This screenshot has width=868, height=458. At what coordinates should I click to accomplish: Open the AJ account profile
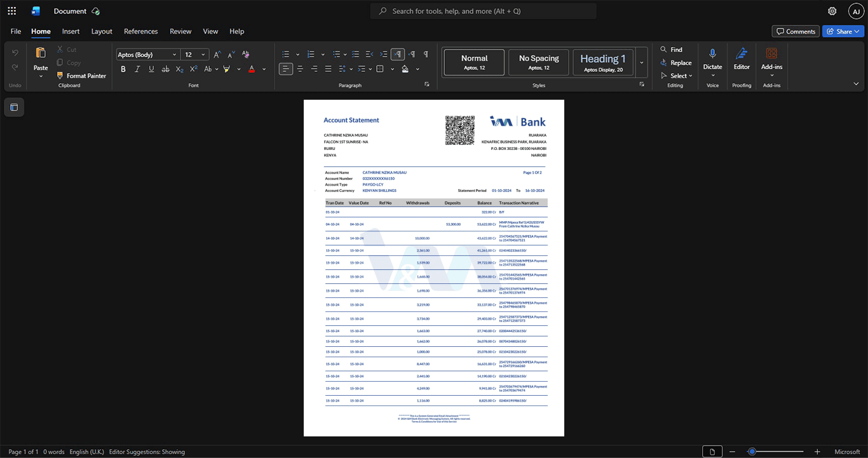click(x=856, y=11)
